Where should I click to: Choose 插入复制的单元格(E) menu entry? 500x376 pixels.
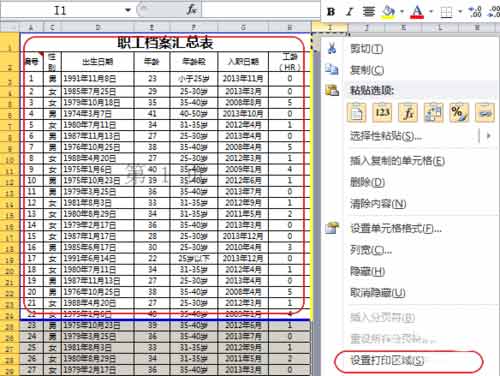(x=397, y=161)
